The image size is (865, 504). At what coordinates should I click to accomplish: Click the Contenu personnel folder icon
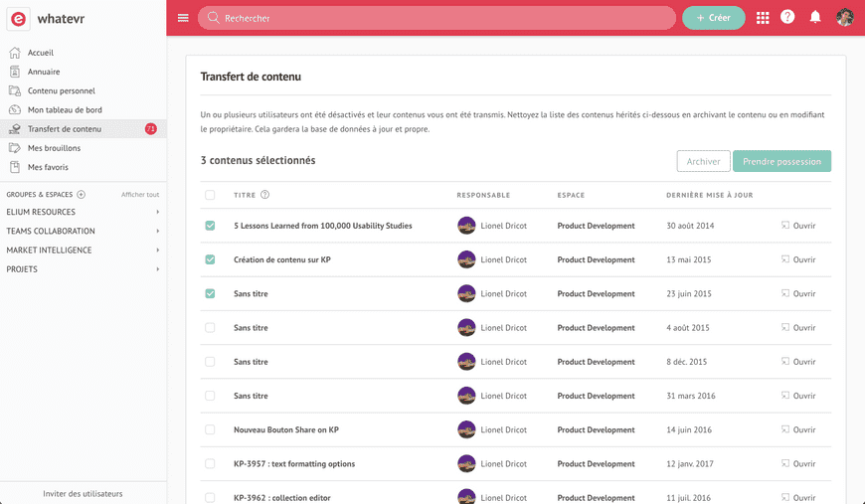click(x=15, y=90)
